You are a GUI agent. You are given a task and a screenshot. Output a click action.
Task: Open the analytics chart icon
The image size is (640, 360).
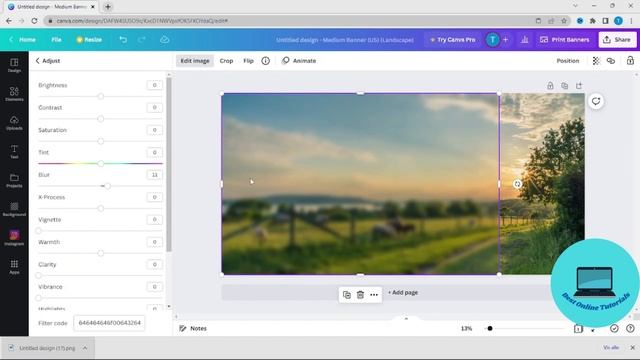pyautogui.click(x=524, y=40)
